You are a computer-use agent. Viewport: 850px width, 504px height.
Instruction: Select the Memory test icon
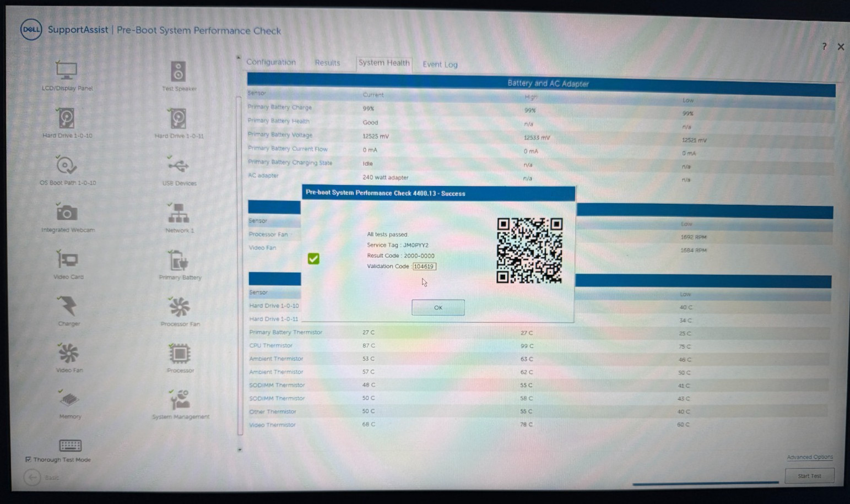coord(69,399)
